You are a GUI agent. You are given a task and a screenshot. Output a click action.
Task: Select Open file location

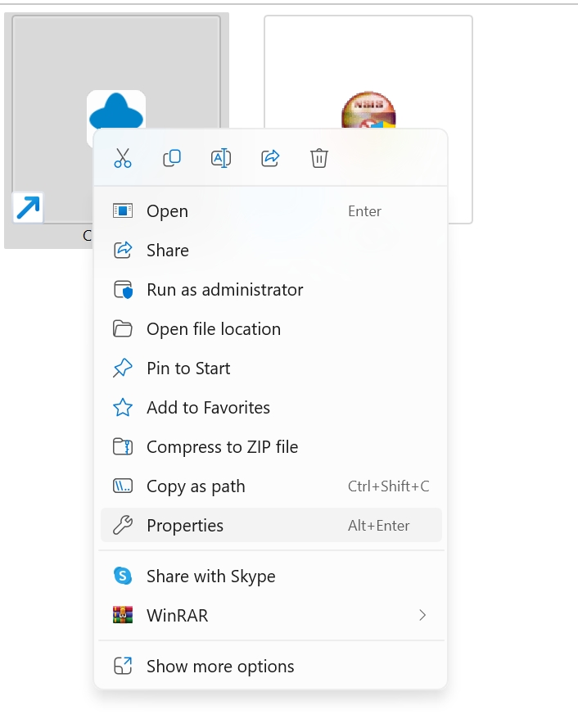point(213,329)
